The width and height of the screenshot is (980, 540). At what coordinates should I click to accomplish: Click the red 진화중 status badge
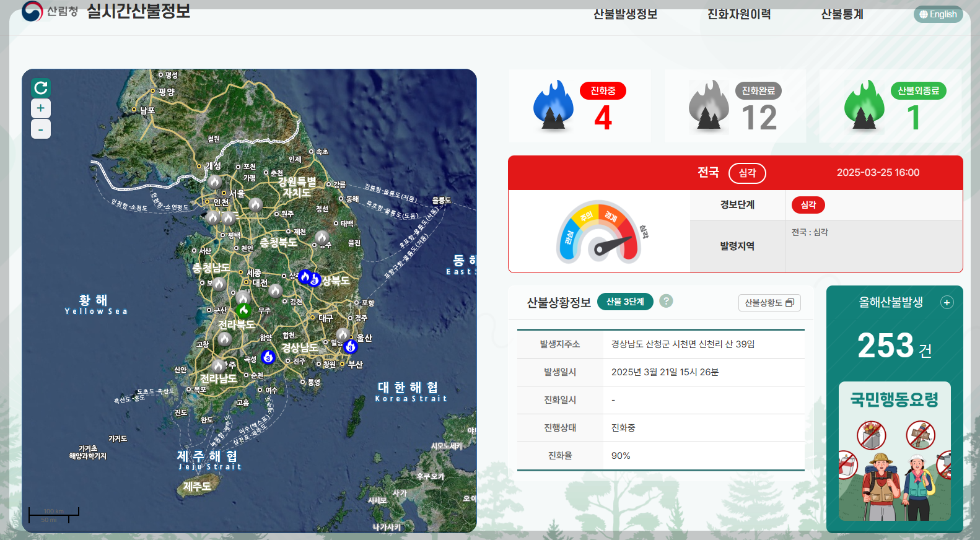pos(603,91)
